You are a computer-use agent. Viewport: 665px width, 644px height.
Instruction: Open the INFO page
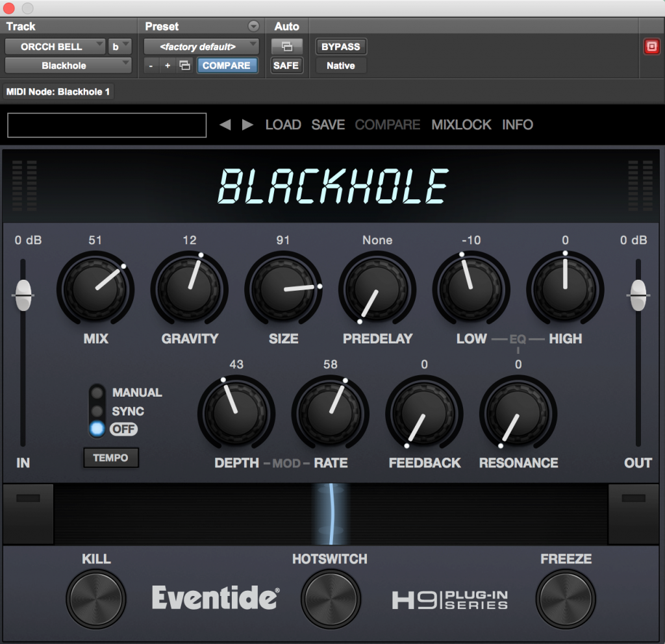click(x=518, y=125)
